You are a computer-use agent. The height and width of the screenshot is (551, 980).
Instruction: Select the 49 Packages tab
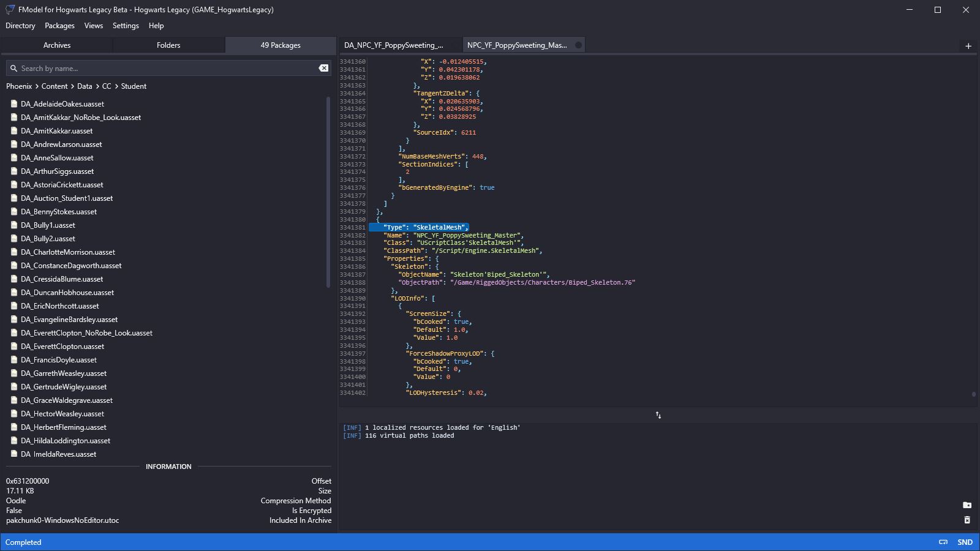pyautogui.click(x=281, y=45)
